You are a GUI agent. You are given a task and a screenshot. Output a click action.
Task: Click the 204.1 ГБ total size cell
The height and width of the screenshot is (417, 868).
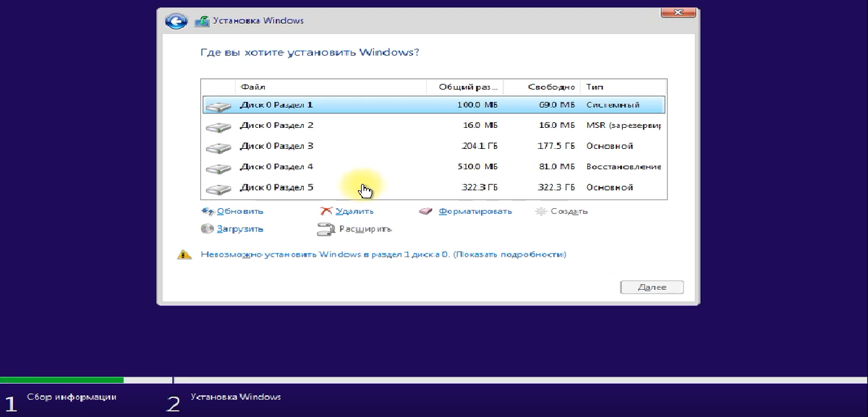479,147
